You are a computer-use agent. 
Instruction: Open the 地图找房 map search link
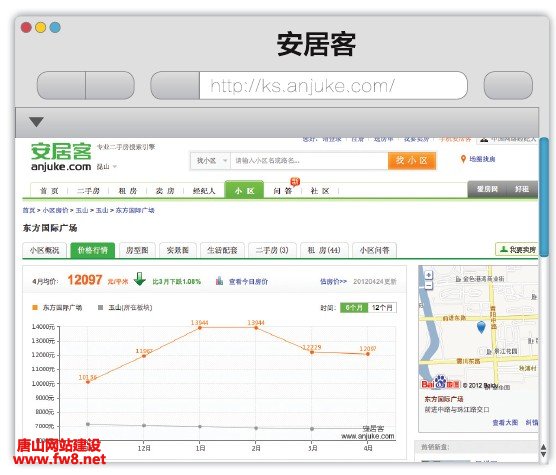(482, 159)
